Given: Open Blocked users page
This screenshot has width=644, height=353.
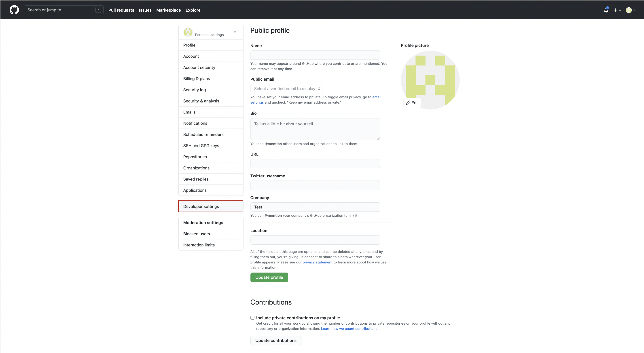Looking at the screenshot, I should tap(211, 234).
